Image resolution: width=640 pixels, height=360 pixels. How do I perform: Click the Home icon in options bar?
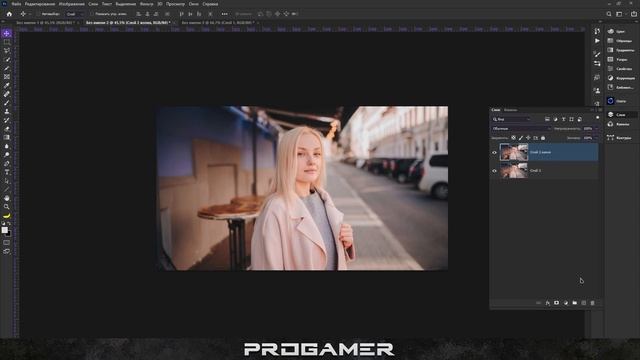pos(9,14)
